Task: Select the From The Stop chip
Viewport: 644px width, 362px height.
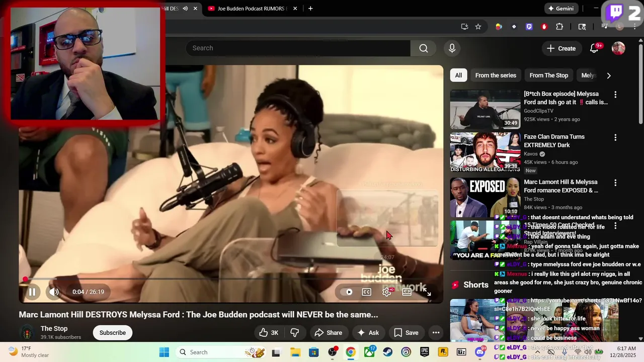Action: [548, 75]
